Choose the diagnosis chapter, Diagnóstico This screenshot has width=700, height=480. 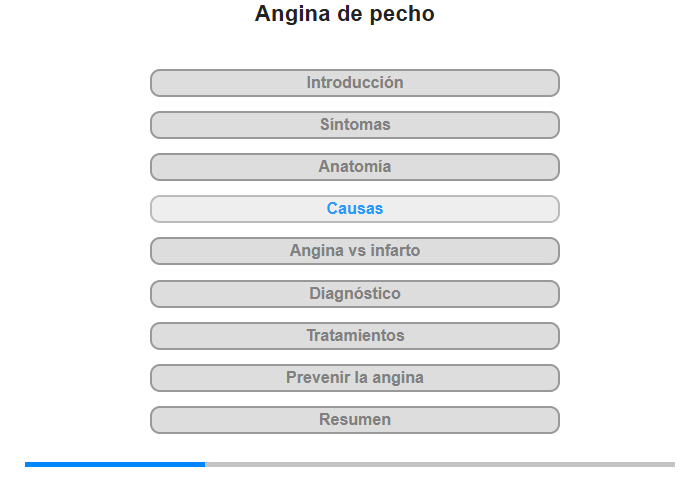(355, 294)
